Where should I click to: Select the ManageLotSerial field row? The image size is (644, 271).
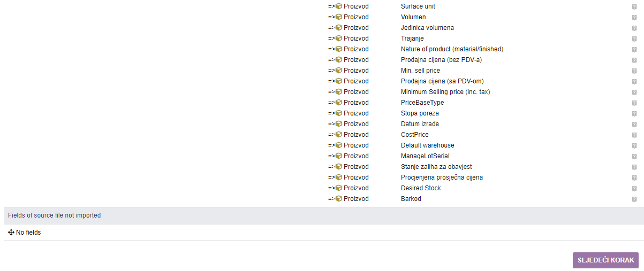coord(425,156)
